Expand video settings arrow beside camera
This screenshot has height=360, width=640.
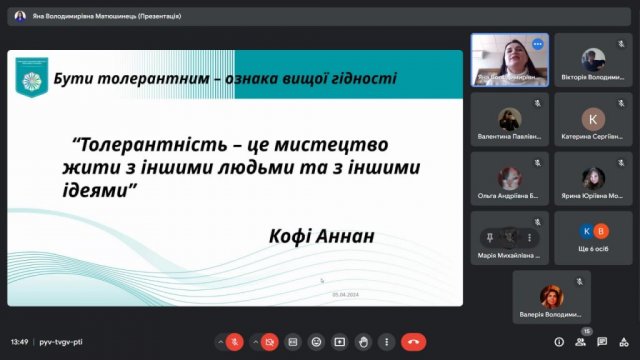(x=256, y=342)
